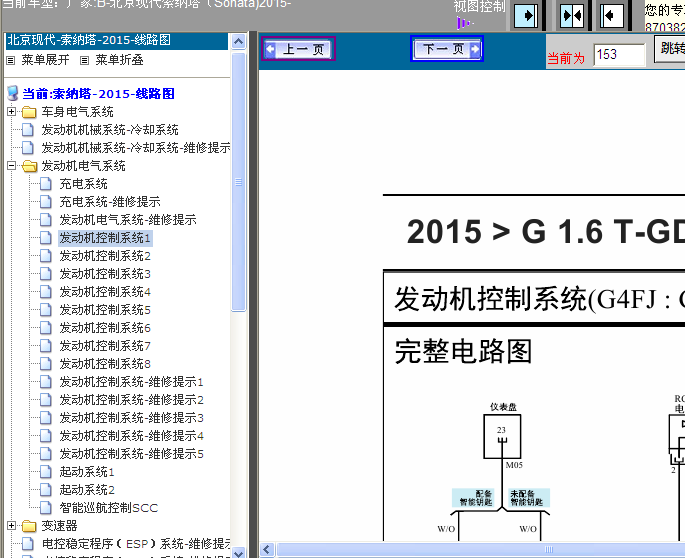Open 发动机机械系统-冷却系统-维修提示 document
Image resolution: width=685 pixels, height=558 pixels.
coord(136,148)
